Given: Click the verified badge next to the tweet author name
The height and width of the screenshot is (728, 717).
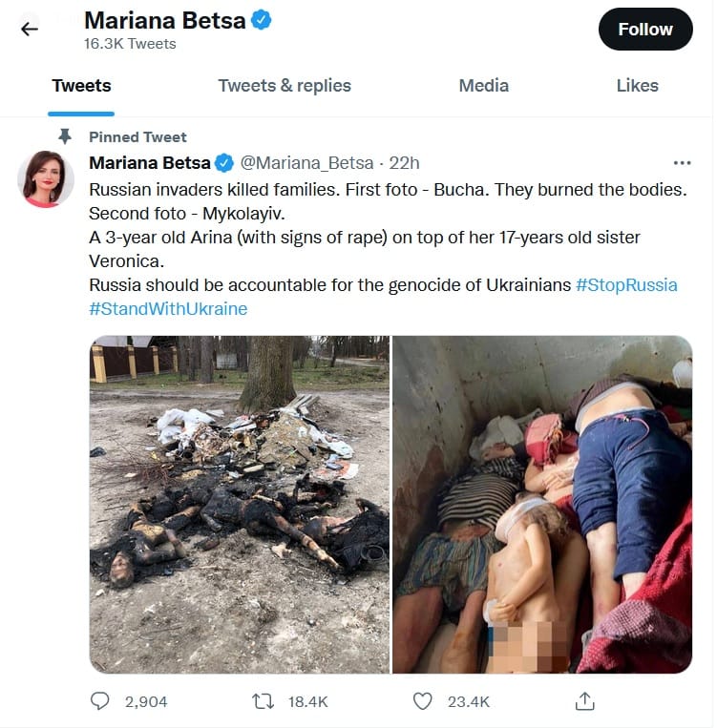Looking at the screenshot, I should point(225,162).
